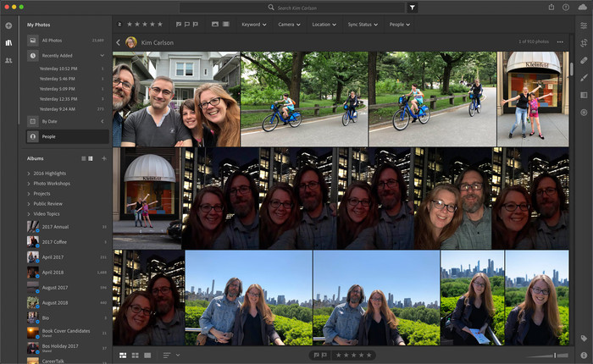Open the Info panel icon
Image resolution: width=593 pixels, height=364 pixels.
coord(584,355)
